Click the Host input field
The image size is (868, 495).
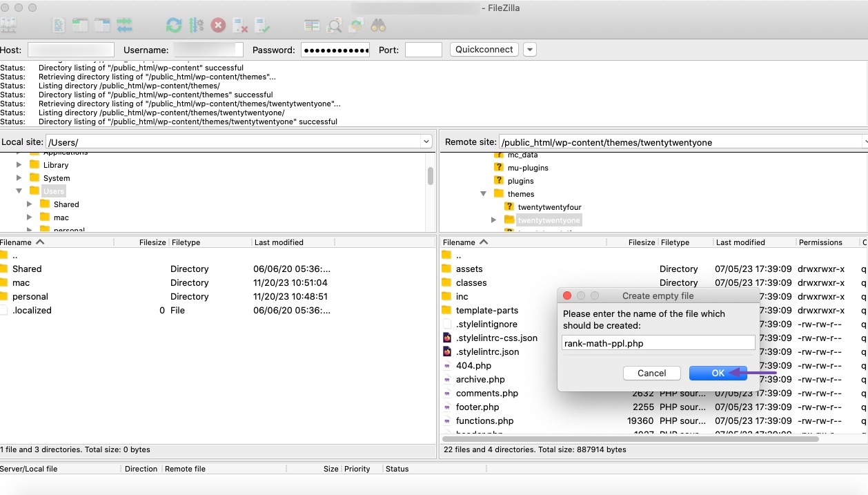(x=71, y=50)
